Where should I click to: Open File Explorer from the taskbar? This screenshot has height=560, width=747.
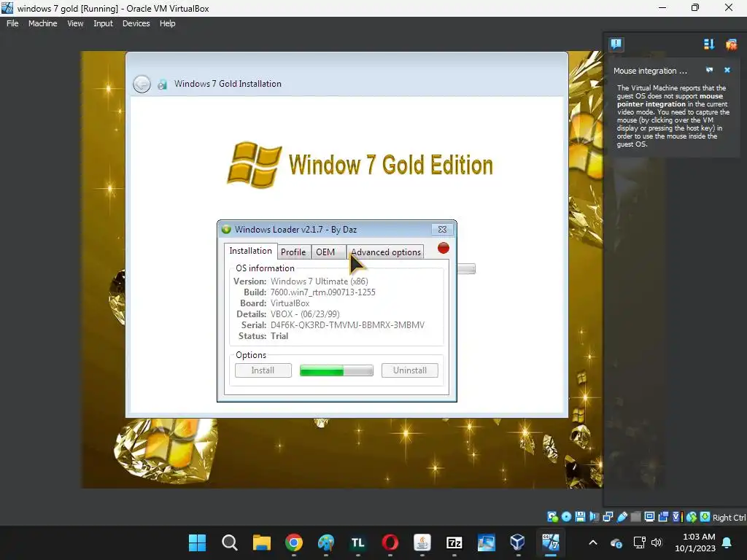(x=262, y=542)
